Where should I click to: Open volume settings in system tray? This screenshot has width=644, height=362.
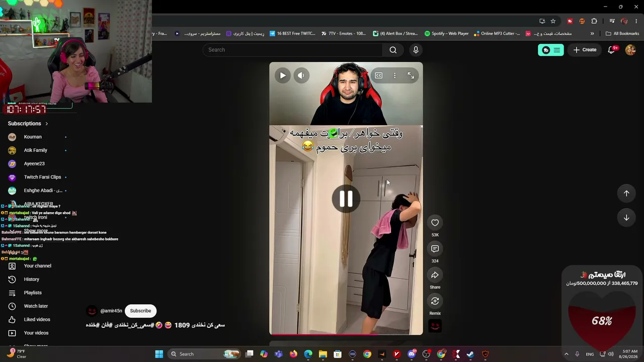[x=611, y=354]
